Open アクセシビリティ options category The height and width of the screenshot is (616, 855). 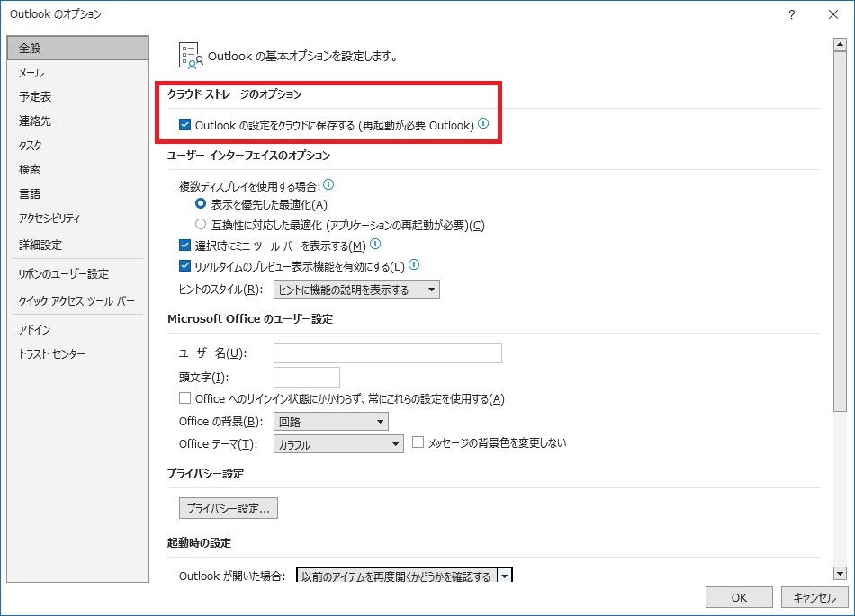77,218
